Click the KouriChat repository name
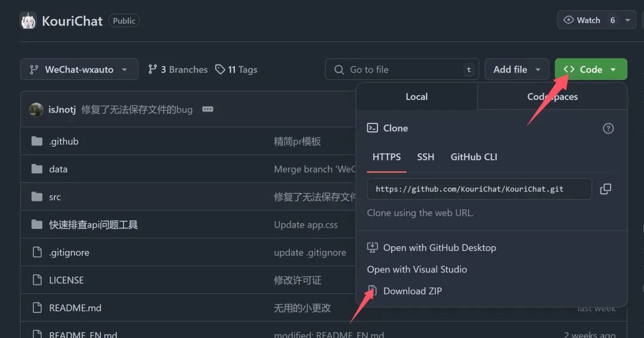 coord(72,21)
